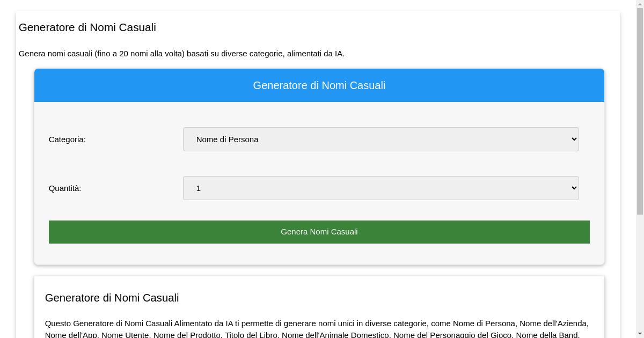This screenshot has height=338, width=644.
Task: Click the scrollbar down arrow
Action: (640, 334)
